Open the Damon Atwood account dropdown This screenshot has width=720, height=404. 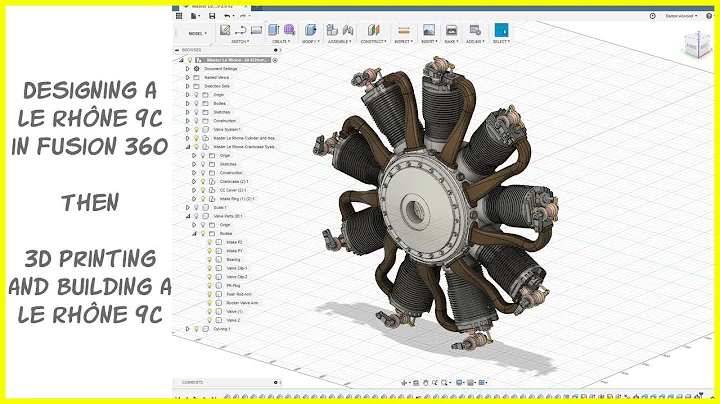pyautogui.click(x=681, y=16)
